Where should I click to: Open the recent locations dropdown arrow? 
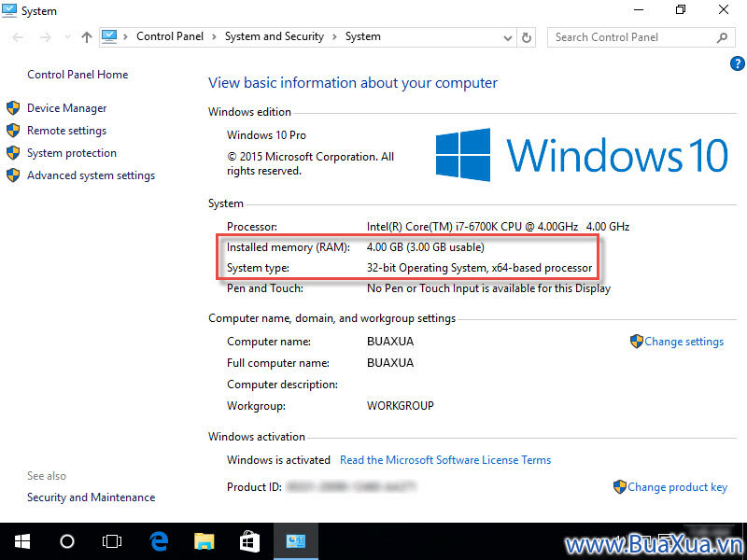67,37
